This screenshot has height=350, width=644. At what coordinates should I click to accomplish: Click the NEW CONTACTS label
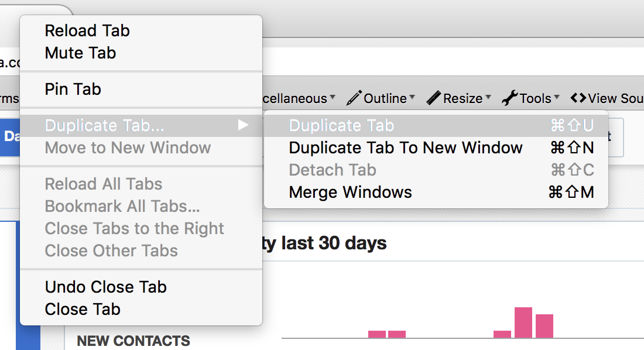pyautogui.click(x=133, y=341)
